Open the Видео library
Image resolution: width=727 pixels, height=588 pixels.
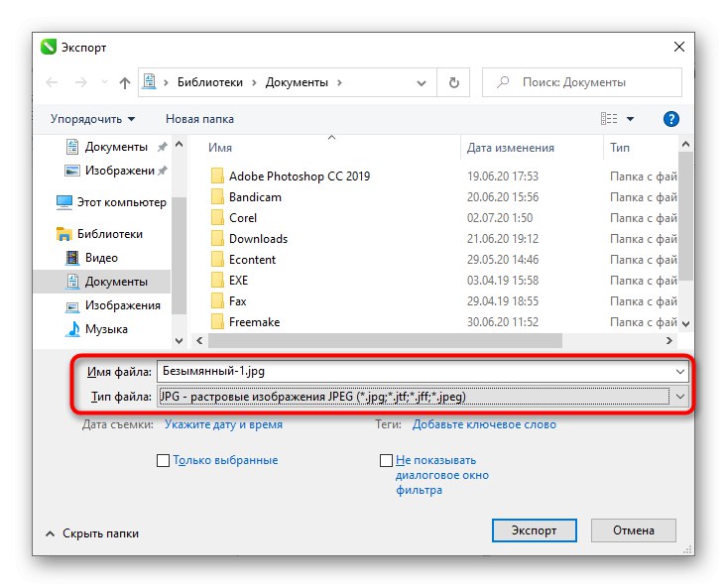pyautogui.click(x=92, y=258)
